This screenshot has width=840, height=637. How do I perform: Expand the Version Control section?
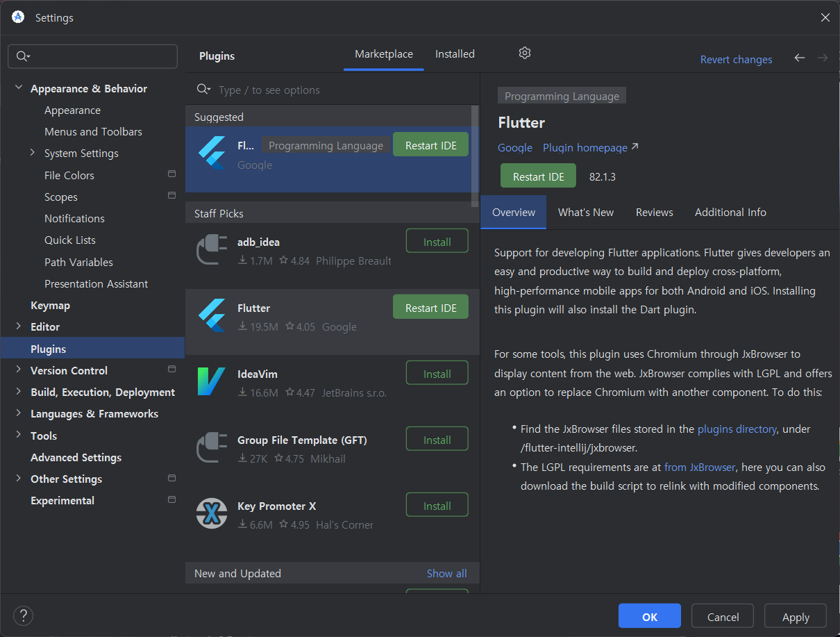[18, 370]
